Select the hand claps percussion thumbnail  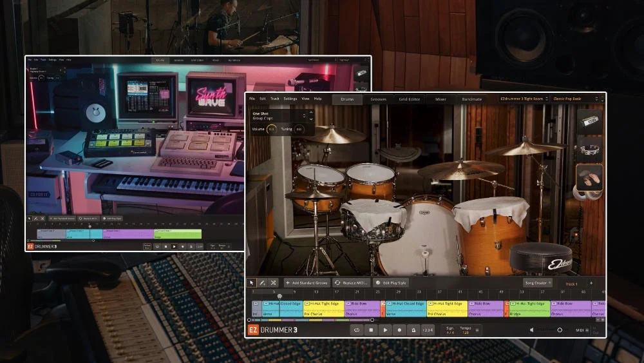589,177
